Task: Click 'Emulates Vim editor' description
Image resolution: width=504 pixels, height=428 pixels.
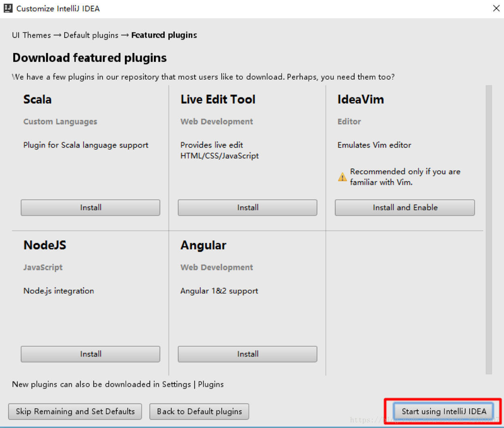Action: pos(374,145)
